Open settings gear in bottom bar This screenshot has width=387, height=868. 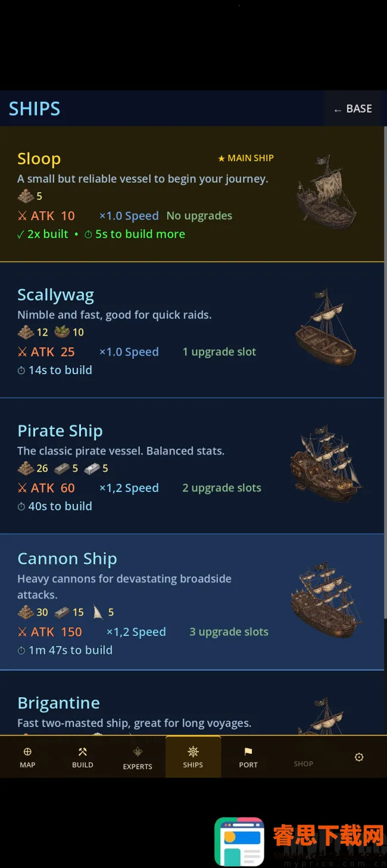click(x=359, y=757)
